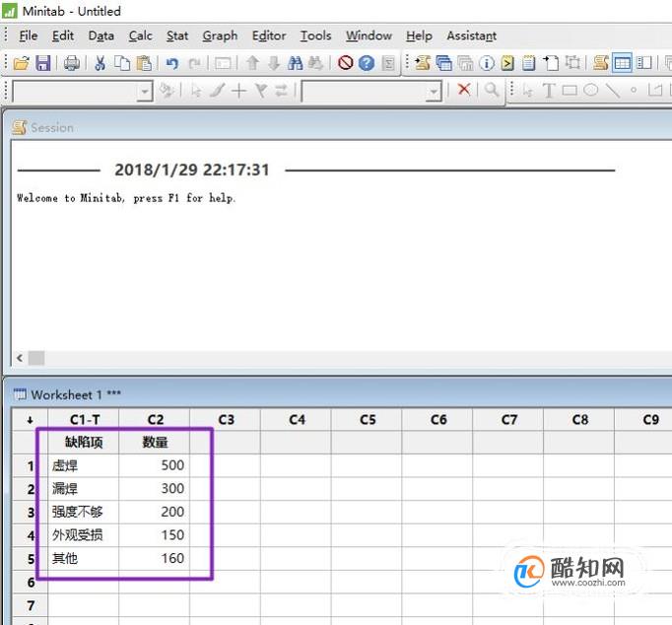
Task: Save the project using the floppy disk icon
Action: click(42, 63)
